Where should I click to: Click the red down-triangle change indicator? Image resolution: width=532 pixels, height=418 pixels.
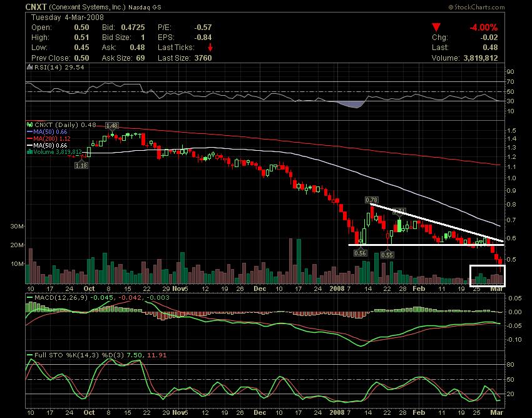point(436,28)
